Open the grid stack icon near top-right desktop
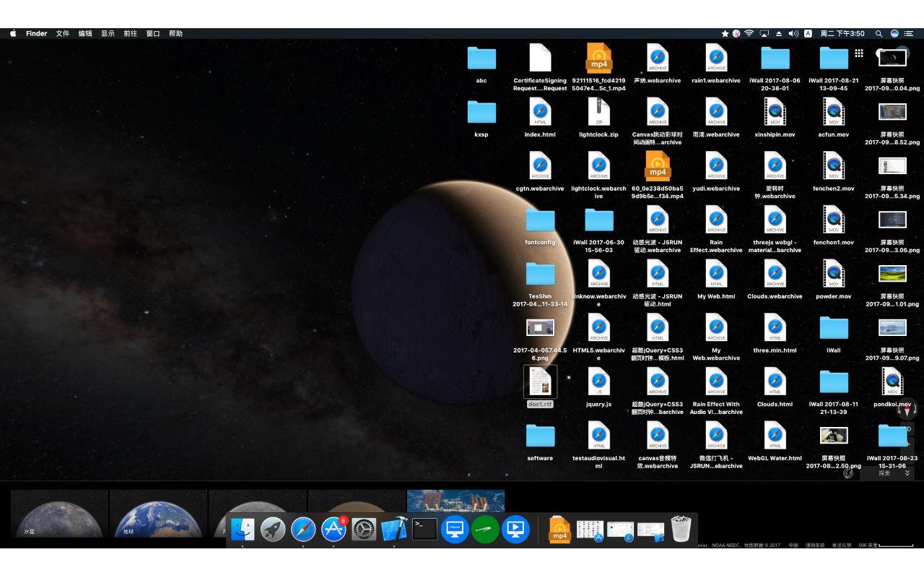 [x=858, y=53]
